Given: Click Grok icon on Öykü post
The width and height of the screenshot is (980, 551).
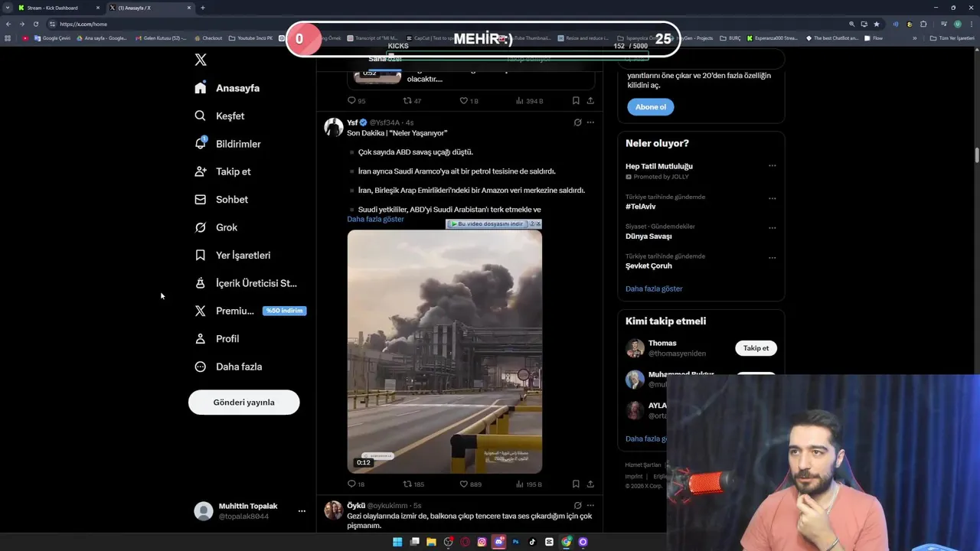Looking at the screenshot, I should (577, 506).
